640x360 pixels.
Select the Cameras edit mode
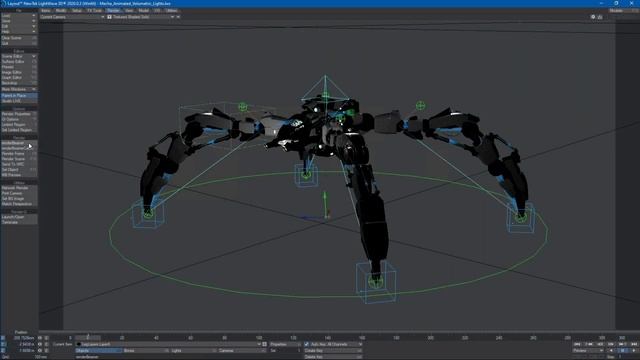tap(242, 351)
